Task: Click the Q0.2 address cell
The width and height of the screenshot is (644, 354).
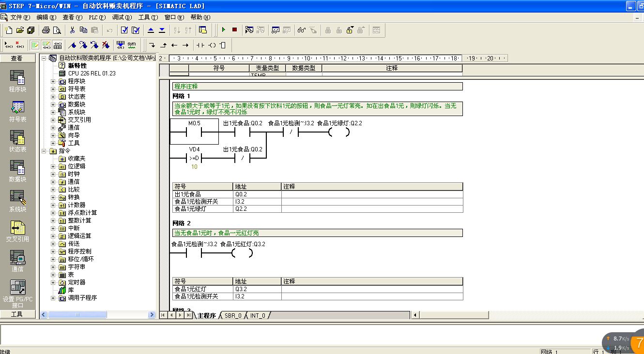Action: pyautogui.click(x=257, y=194)
